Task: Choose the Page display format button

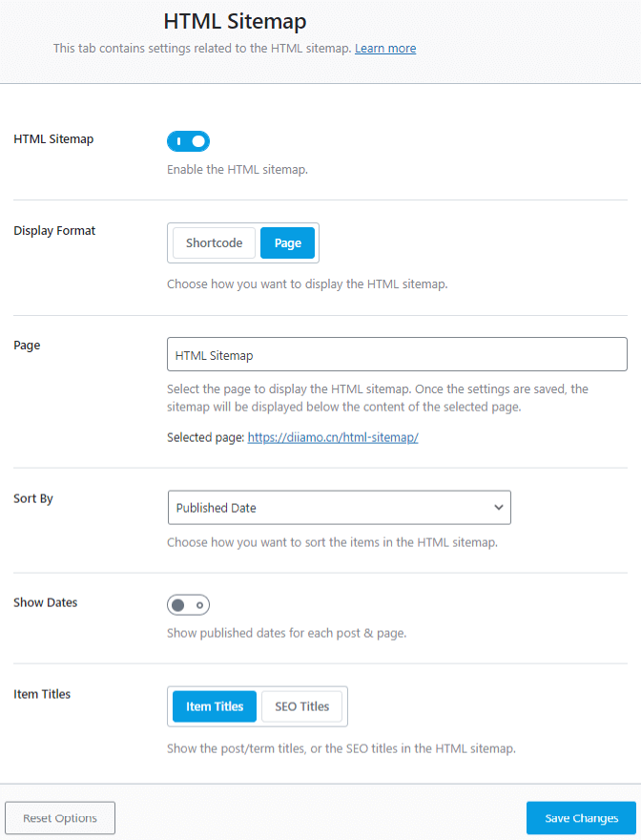Action: pos(287,243)
